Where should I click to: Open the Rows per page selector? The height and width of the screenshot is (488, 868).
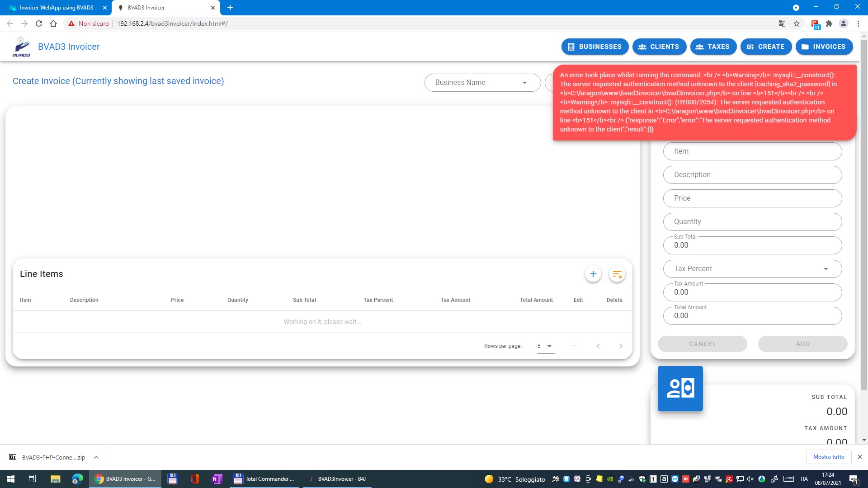pyautogui.click(x=545, y=346)
